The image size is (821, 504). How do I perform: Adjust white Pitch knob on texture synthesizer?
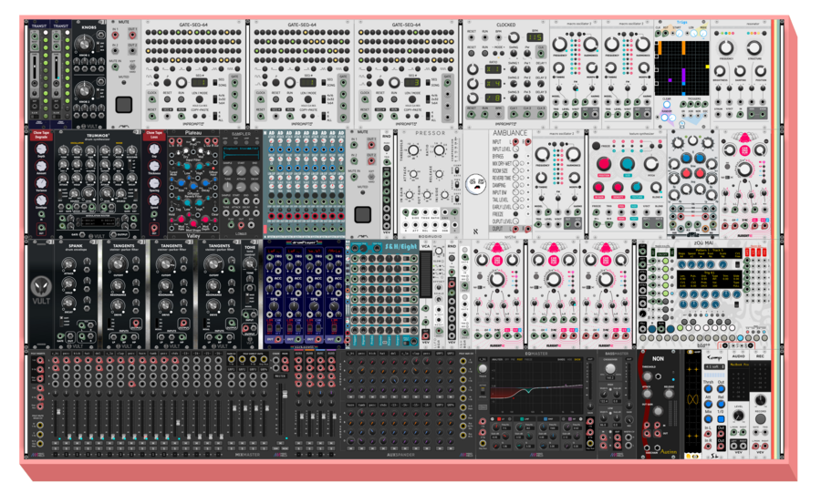point(650,163)
